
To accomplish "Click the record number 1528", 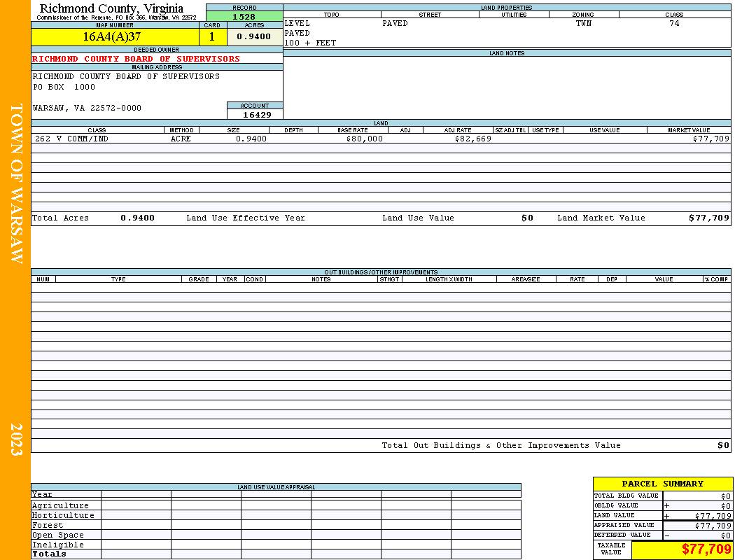I will click(244, 17).
